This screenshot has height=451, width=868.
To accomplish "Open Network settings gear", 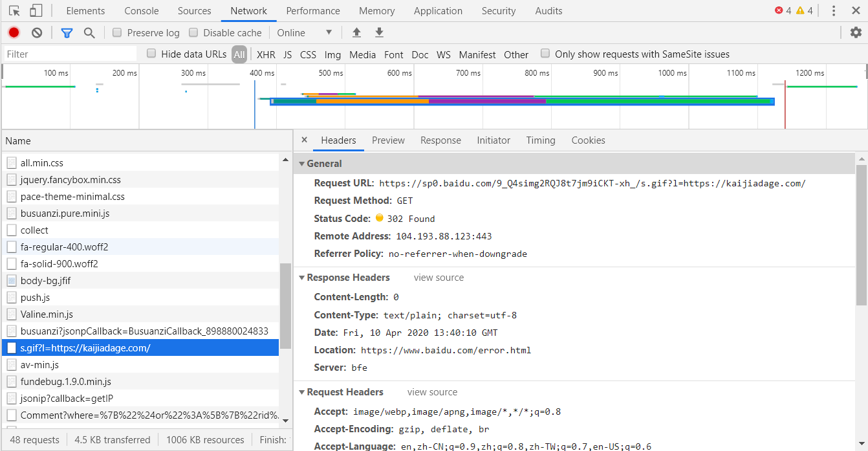I will [856, 32].
